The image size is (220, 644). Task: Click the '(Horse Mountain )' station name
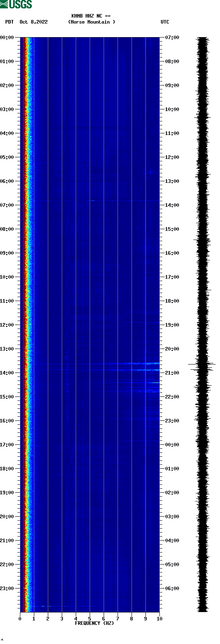[92, 22]
